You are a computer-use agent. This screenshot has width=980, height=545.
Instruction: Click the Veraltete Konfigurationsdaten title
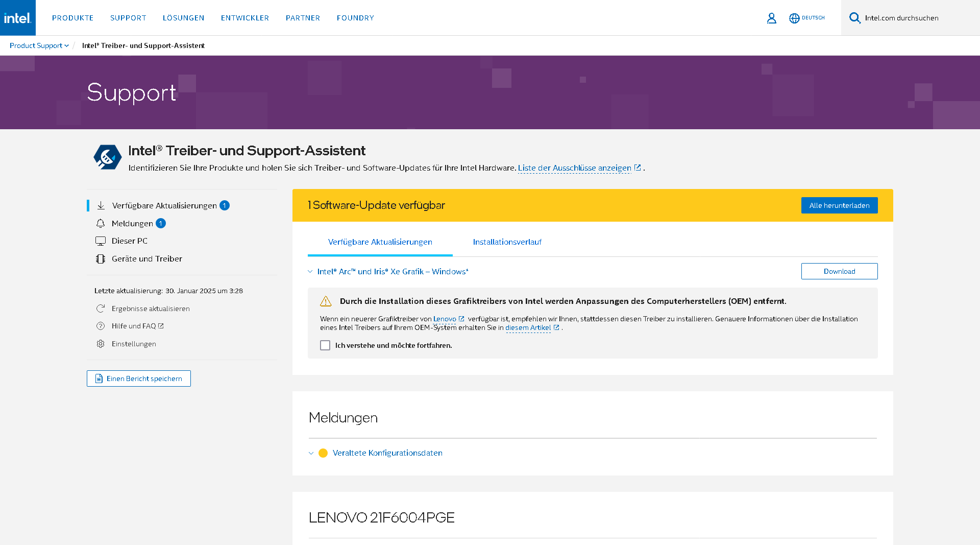[x=387, y=453]
